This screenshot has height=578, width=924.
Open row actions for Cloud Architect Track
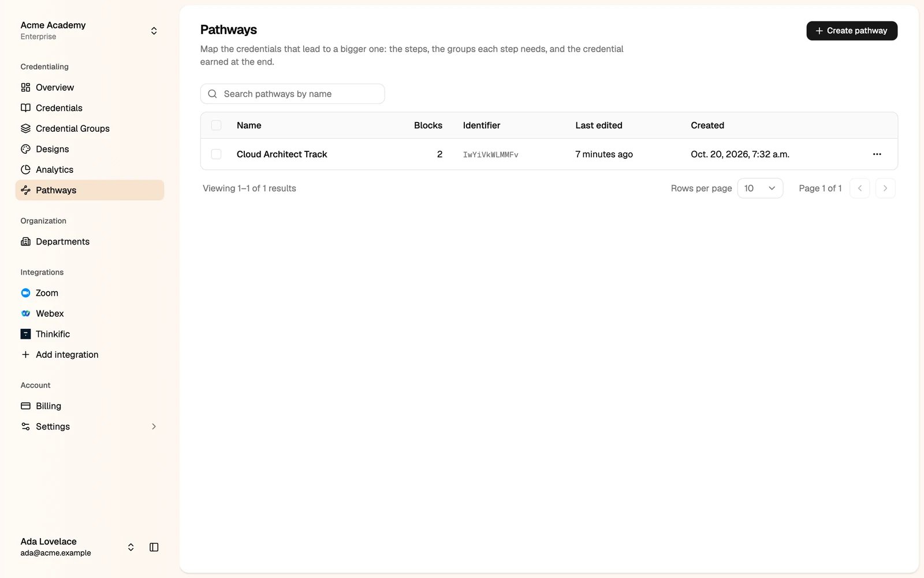pyautogui.click(x=877, y=154)
